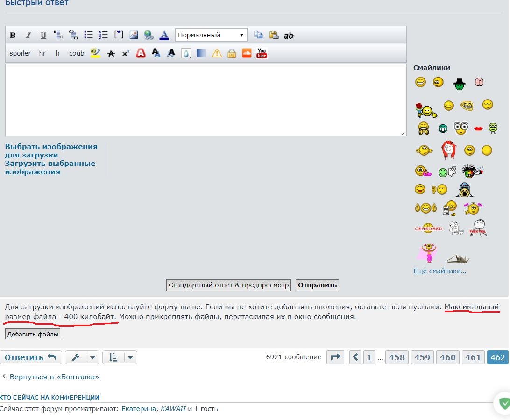
Task: Click the warning triangle icon
Action: [217, 53]
